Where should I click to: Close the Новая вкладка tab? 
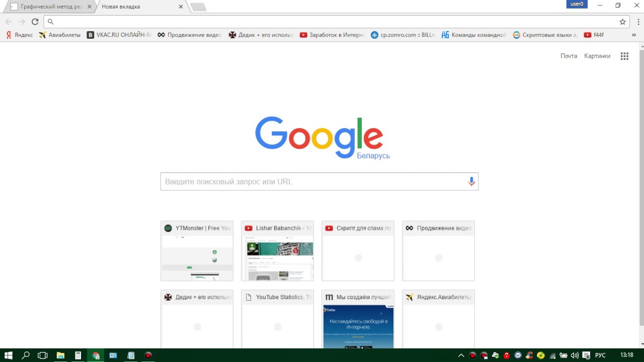click(x=181, y=7)
